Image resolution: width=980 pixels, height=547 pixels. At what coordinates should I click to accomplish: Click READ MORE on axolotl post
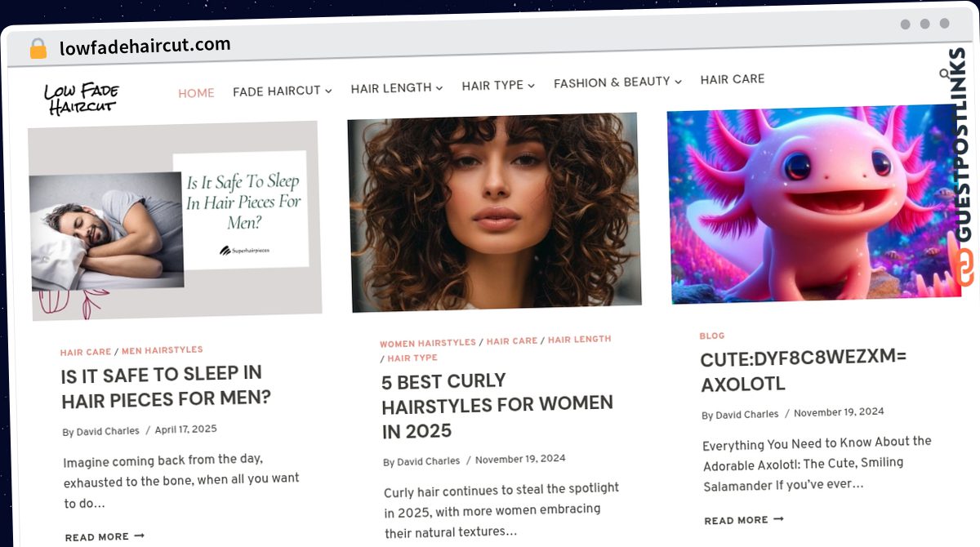pyautogui.click(x=744, y=520)
